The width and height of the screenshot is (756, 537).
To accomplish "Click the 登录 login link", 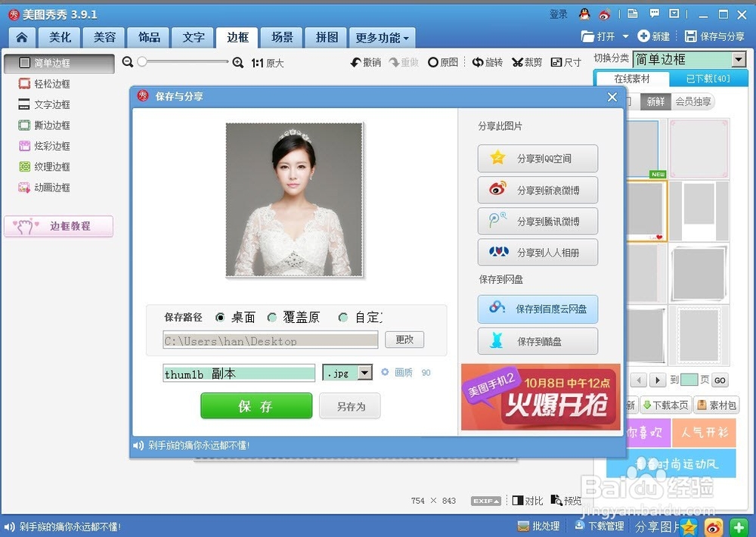I will pyautogui.click(x=559, y=14).
